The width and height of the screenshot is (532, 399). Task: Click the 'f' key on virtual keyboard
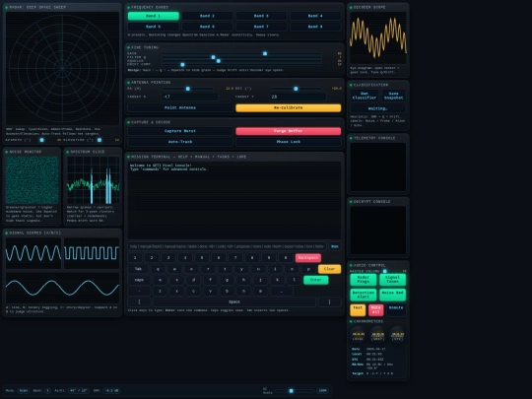tap(211, 280)
